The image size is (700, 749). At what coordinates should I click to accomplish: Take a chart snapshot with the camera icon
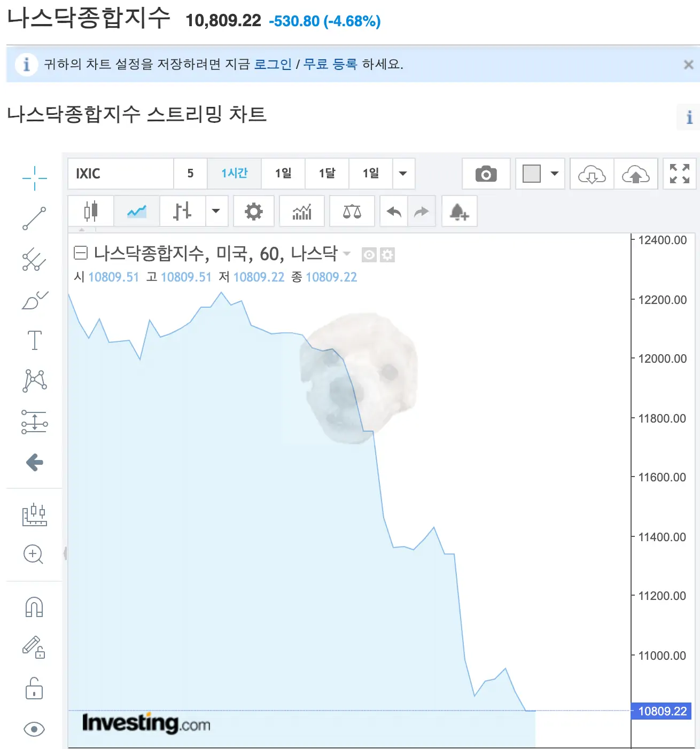(485, 174)
